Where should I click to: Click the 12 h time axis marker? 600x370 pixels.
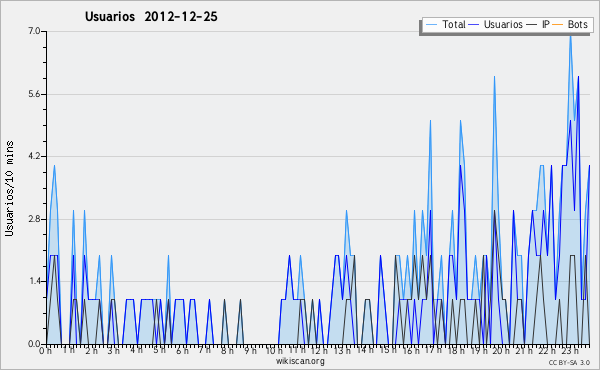click(318, 350)
